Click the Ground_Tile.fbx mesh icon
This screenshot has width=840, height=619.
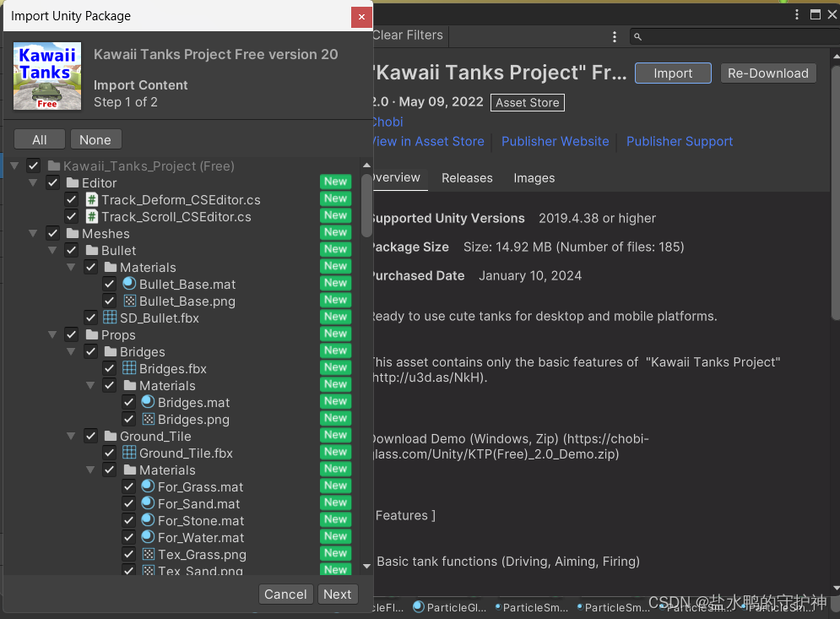(129, 453)
